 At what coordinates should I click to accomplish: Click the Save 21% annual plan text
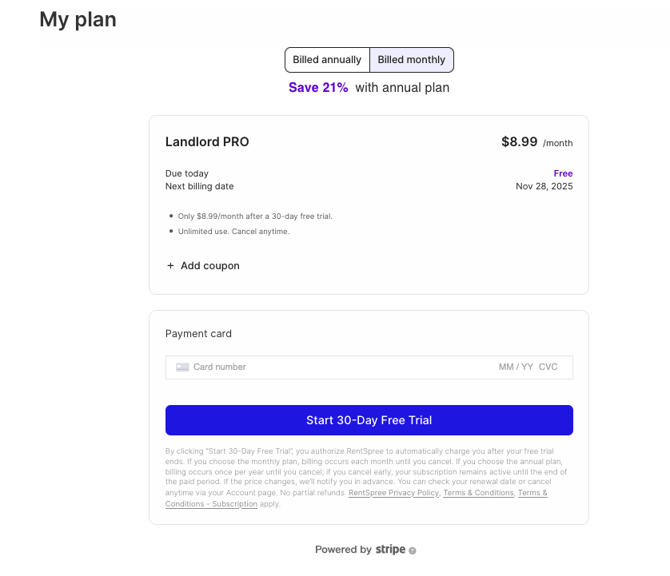(x=318, y=88)
